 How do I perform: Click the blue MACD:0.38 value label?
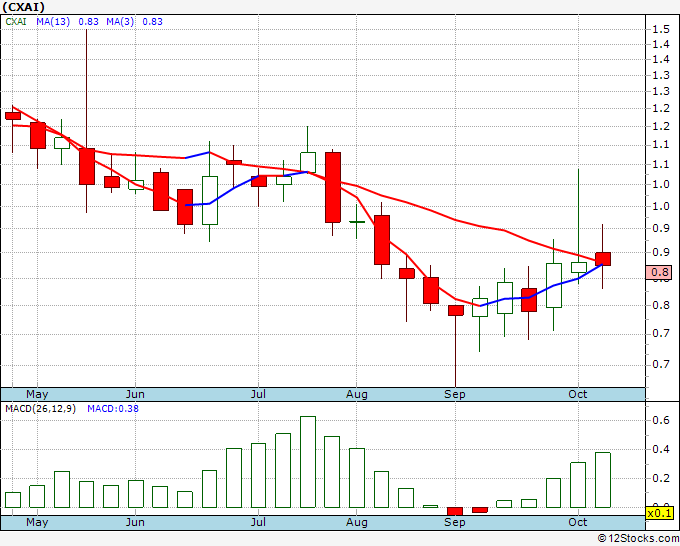pyautogui.click(x=113, y=409)
